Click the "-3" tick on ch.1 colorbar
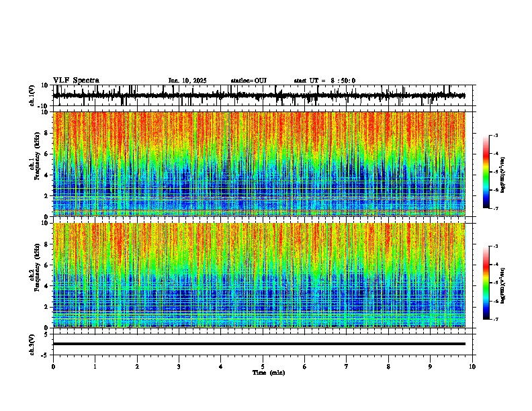The image size is (532, 411). tap(496, 136)
